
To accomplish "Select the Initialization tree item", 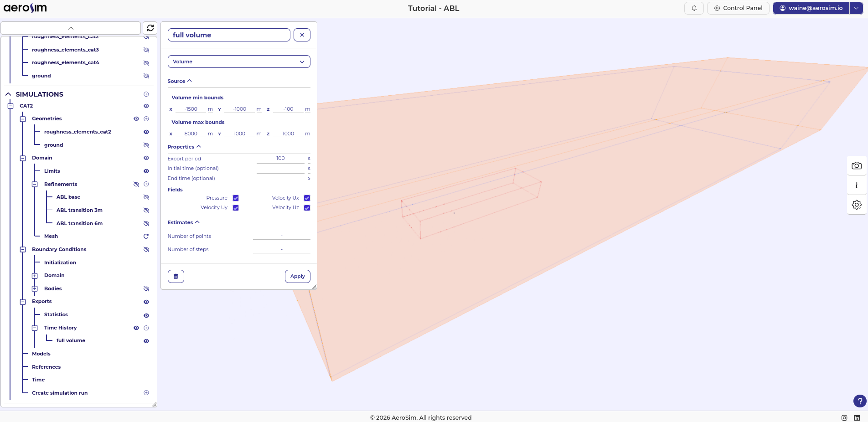I will pos(60,263).
